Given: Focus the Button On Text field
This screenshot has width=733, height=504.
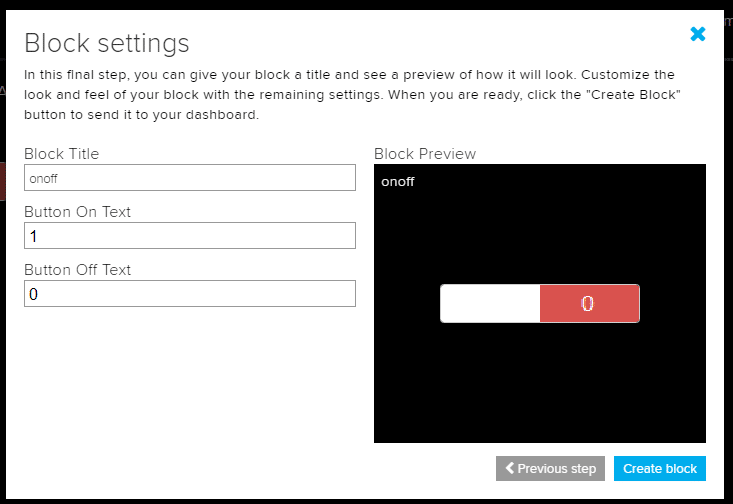Looking at the screenshot, I should tap(190, 236).
